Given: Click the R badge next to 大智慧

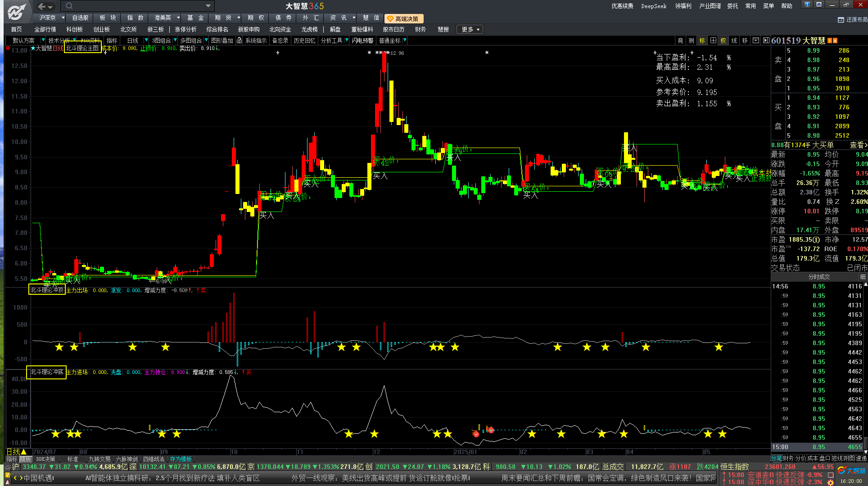Looking at the screenshot, I should tap(835, 41).
